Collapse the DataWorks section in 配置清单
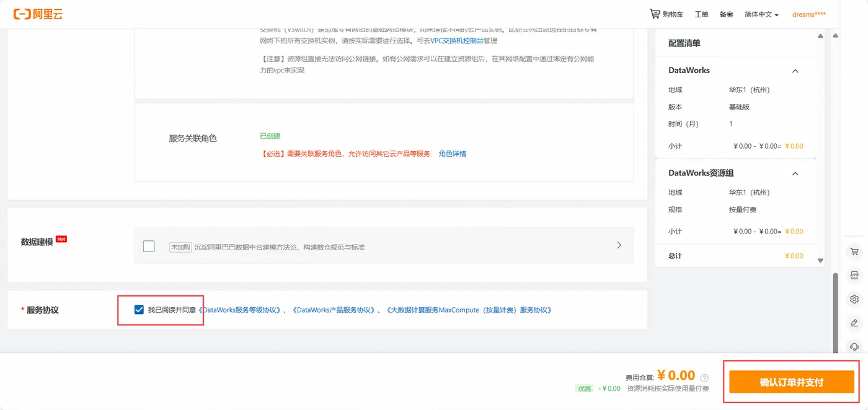 [795, 71]
